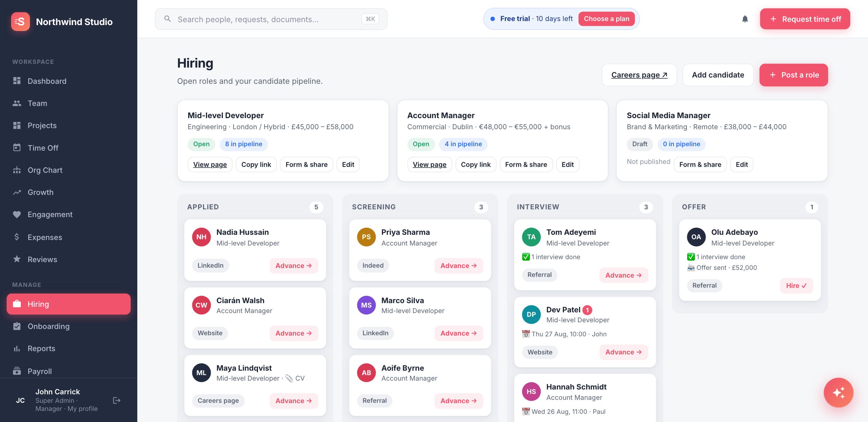Focus the search people, requests, documents field

click(x=271, y=19)
